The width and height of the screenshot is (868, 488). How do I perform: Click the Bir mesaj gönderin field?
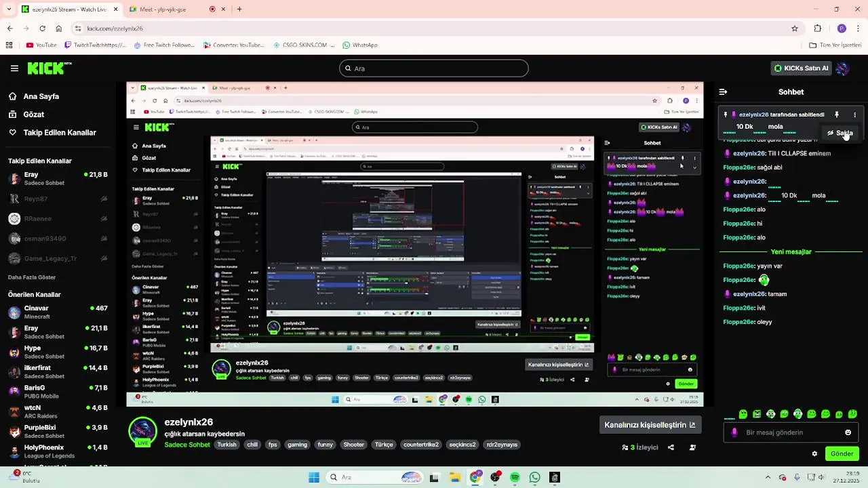791,432
